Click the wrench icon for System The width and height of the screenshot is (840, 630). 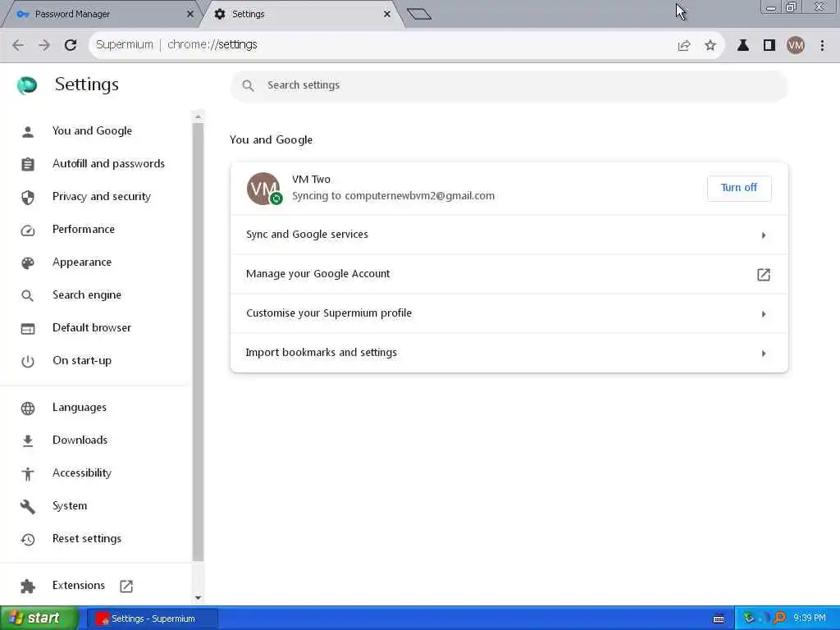pos(28,507)
